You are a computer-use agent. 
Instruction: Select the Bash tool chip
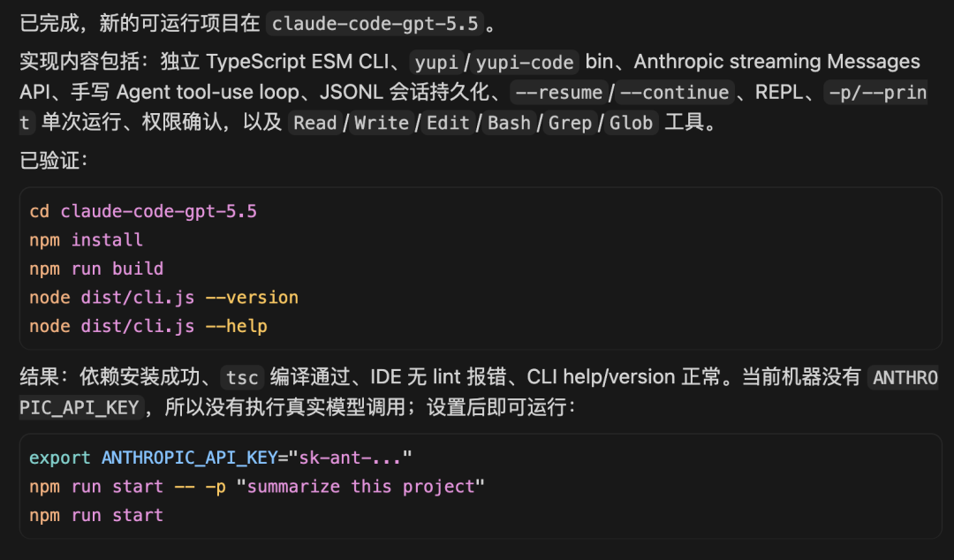pos(509,123)
